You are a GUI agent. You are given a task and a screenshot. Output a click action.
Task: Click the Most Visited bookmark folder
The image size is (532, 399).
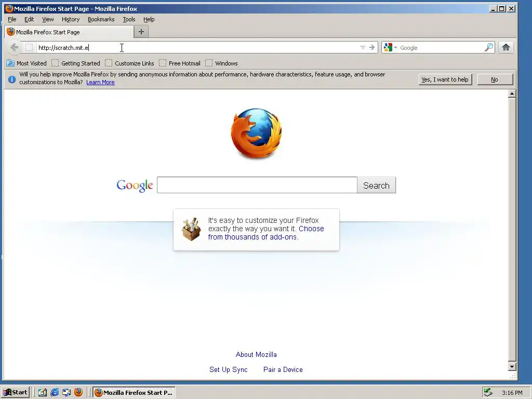[x=26, y=63]
